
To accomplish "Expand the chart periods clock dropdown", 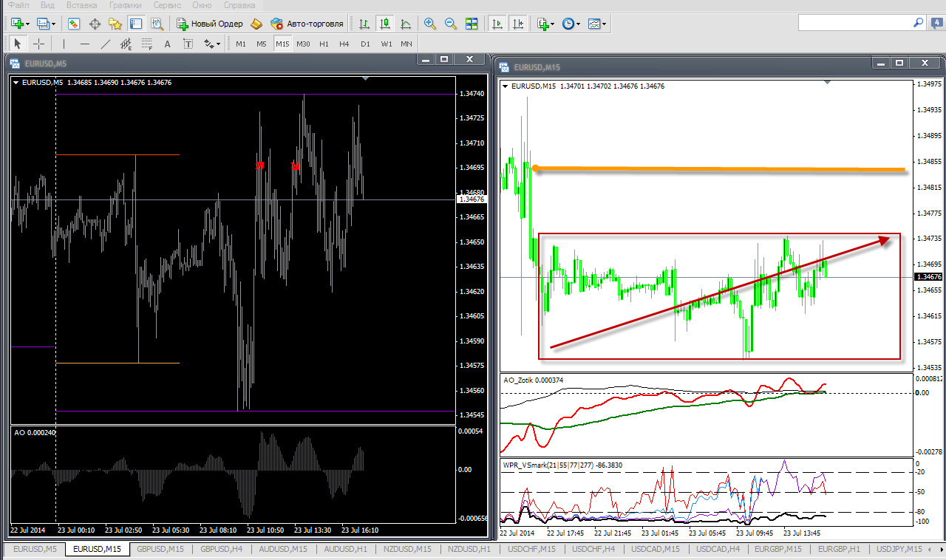I will click(x=571, y=24).
